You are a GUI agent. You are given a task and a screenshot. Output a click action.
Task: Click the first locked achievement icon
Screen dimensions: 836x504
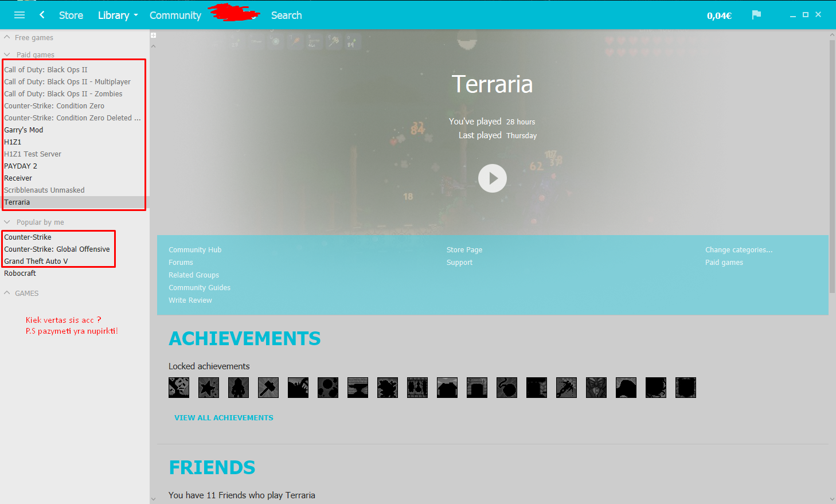[x=179, y=388]
